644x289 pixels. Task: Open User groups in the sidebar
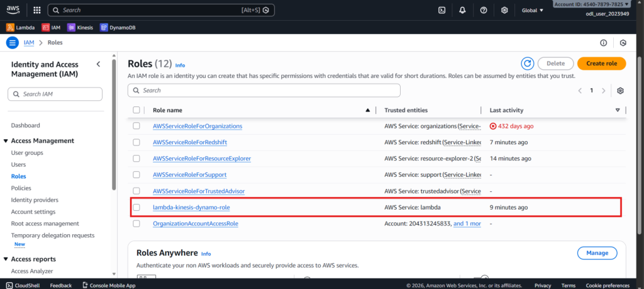tap(27, 153)
